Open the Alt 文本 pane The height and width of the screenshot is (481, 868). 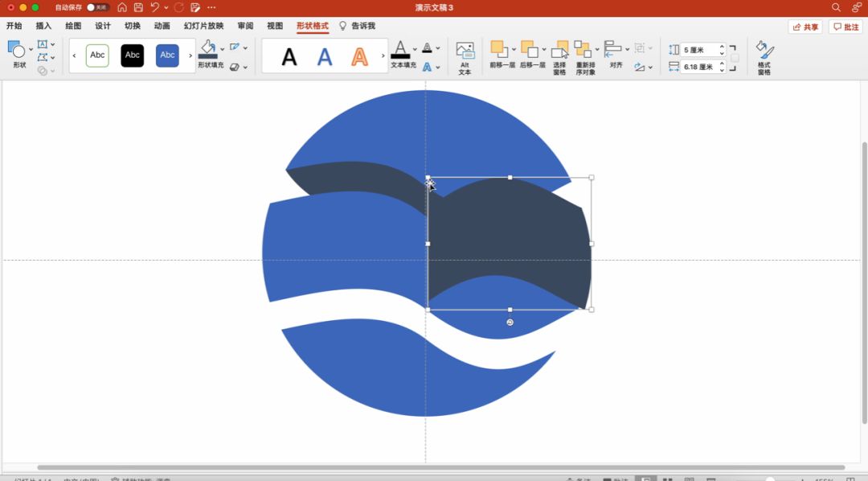(x=465, y=58)
